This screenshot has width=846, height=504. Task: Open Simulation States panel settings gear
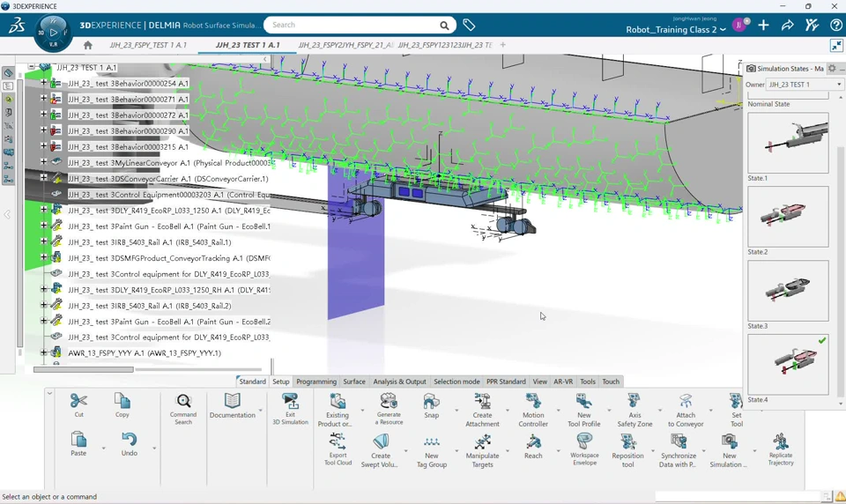(832, 69)
